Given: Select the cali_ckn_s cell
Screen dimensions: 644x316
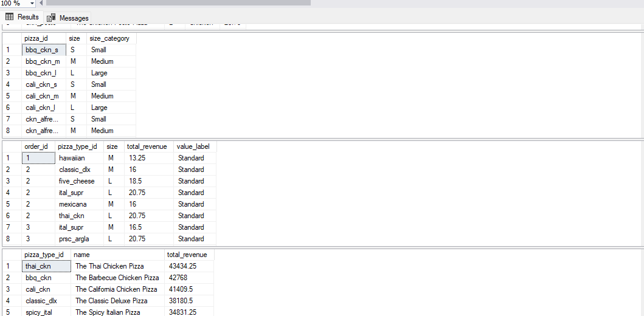Looking at the screenshot, I should 44,84.
